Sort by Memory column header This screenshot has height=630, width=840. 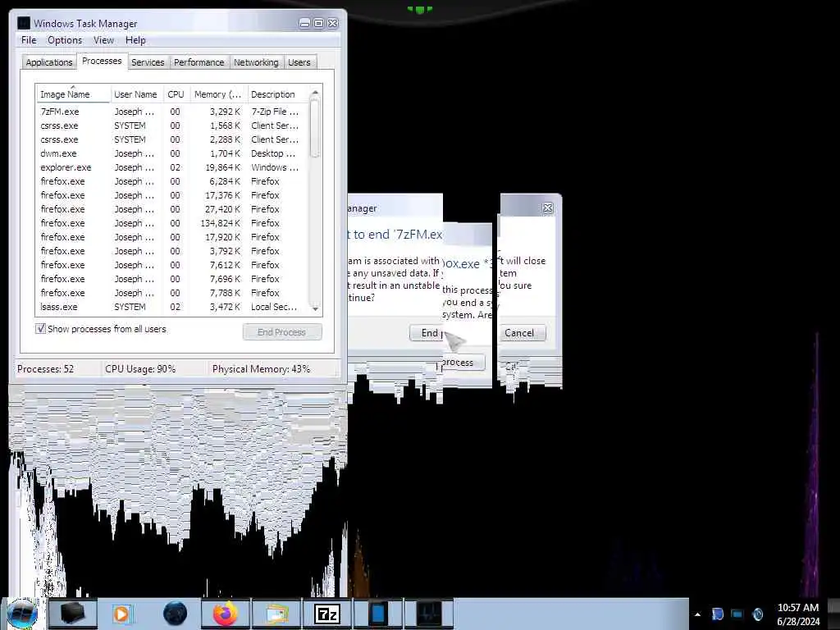pos(217,94)
